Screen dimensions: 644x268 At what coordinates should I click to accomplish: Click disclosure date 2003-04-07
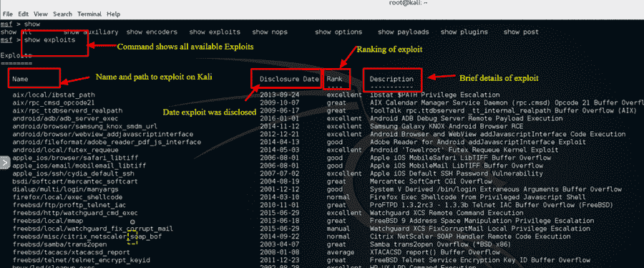[x=279, y=244]
